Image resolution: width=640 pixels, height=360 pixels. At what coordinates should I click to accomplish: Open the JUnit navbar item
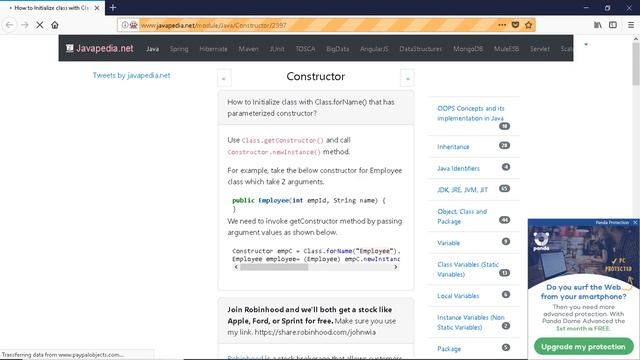click(277, 49)
